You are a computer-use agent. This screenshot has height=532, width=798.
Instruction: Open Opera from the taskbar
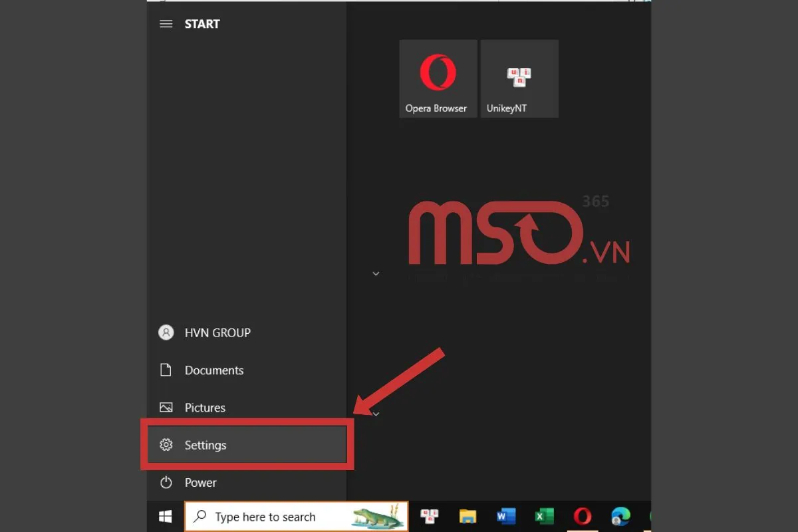583,517
